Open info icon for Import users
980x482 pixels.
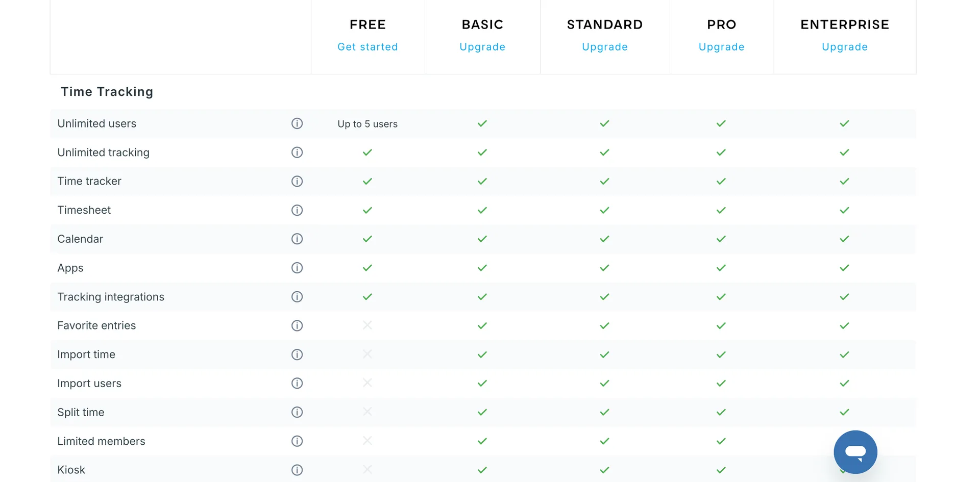pyautogui.click(x=297, y=383)
